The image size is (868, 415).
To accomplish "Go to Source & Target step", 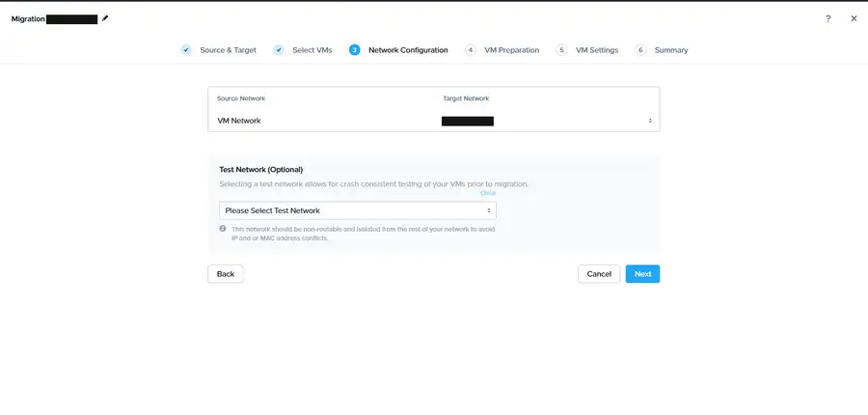I will click(228, 50).
